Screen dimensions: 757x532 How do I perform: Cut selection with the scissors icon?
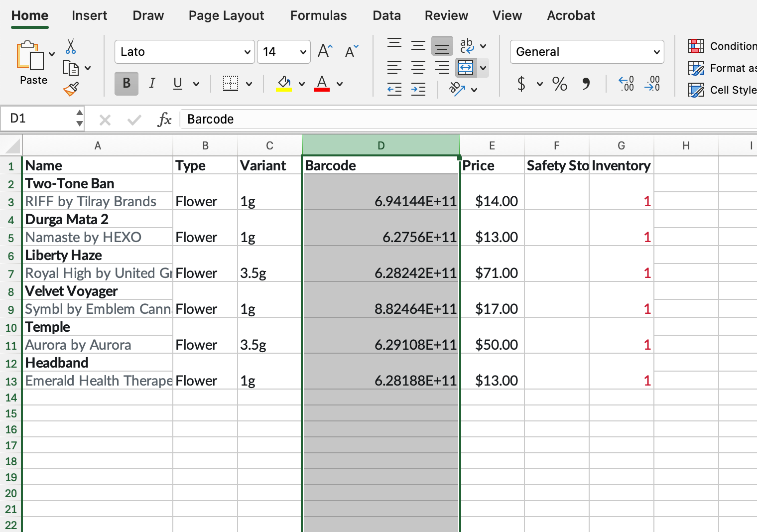tap(71, 46)
